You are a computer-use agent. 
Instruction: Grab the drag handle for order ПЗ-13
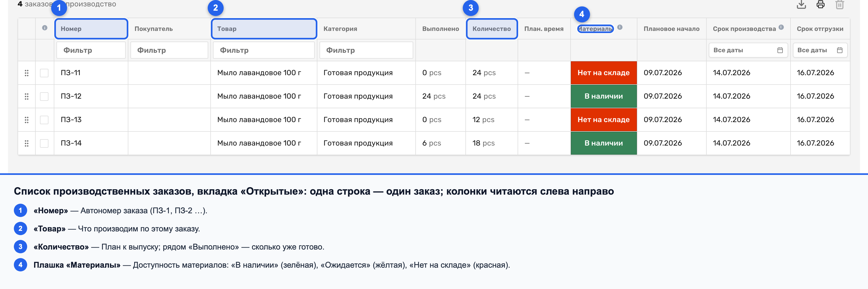(27, 120)
